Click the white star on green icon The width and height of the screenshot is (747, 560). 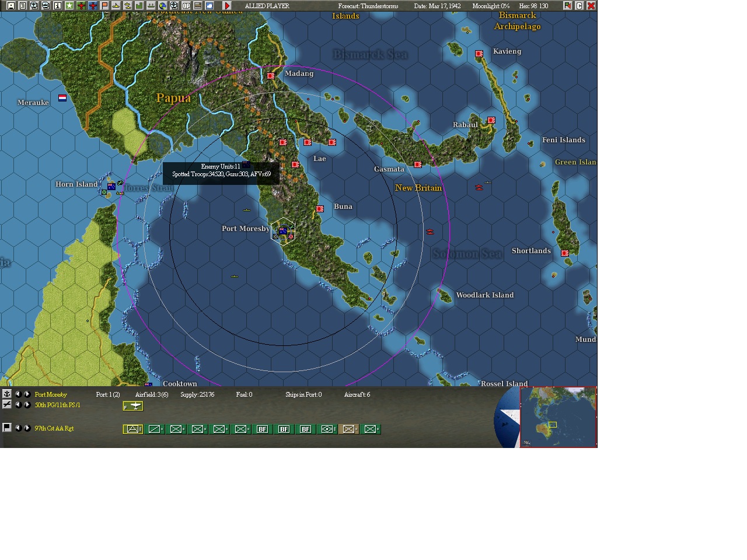tap(69, 6)
